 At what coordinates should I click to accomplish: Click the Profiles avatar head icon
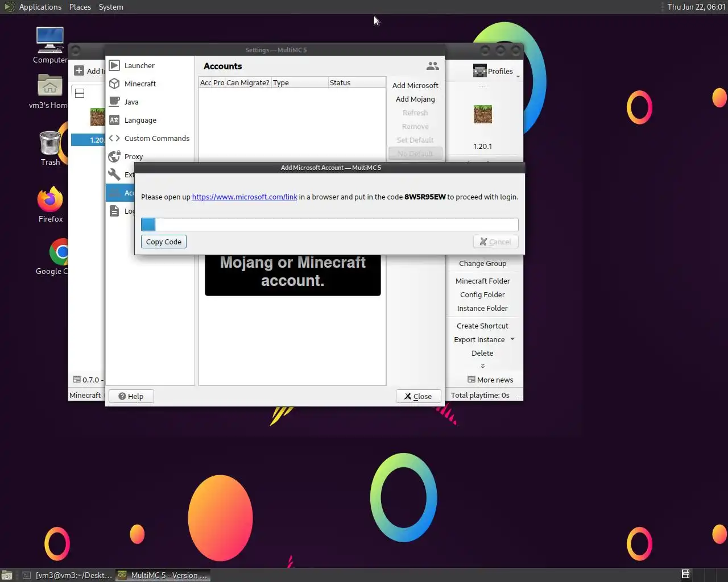(479, 71)
